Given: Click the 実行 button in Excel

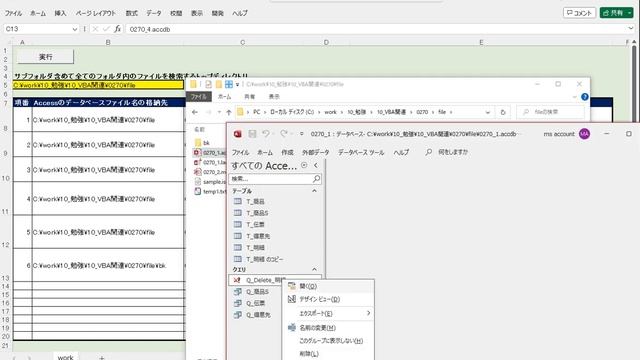Looking at the screenshot, I should coord(45,57).
